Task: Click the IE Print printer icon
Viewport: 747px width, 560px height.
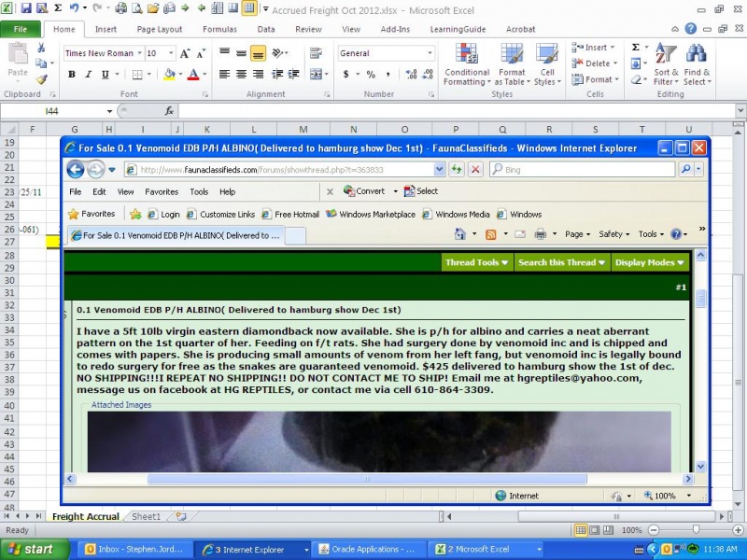Action: (x=541, y=234)
